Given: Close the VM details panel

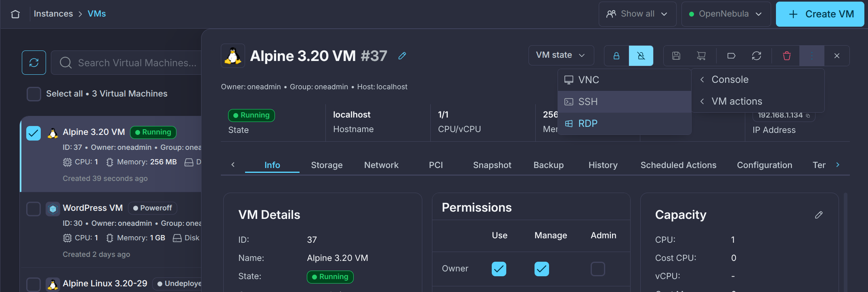Looking at the screenshot, I should [x=837, y=56].
